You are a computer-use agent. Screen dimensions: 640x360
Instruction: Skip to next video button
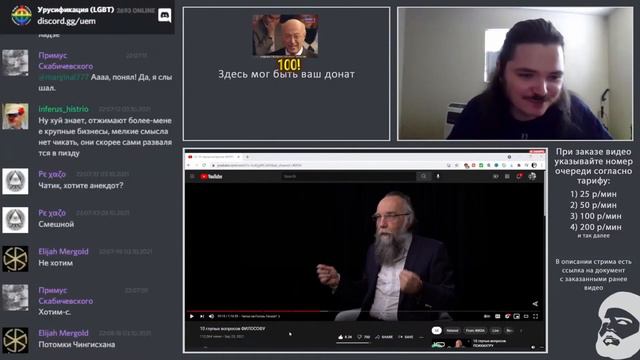pos(202,316)
